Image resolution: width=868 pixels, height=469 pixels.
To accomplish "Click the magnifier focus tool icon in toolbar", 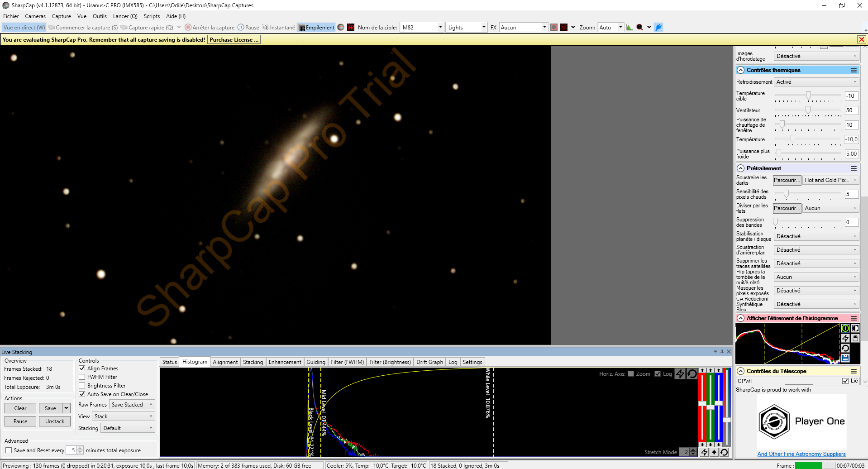I will [639, 27].
